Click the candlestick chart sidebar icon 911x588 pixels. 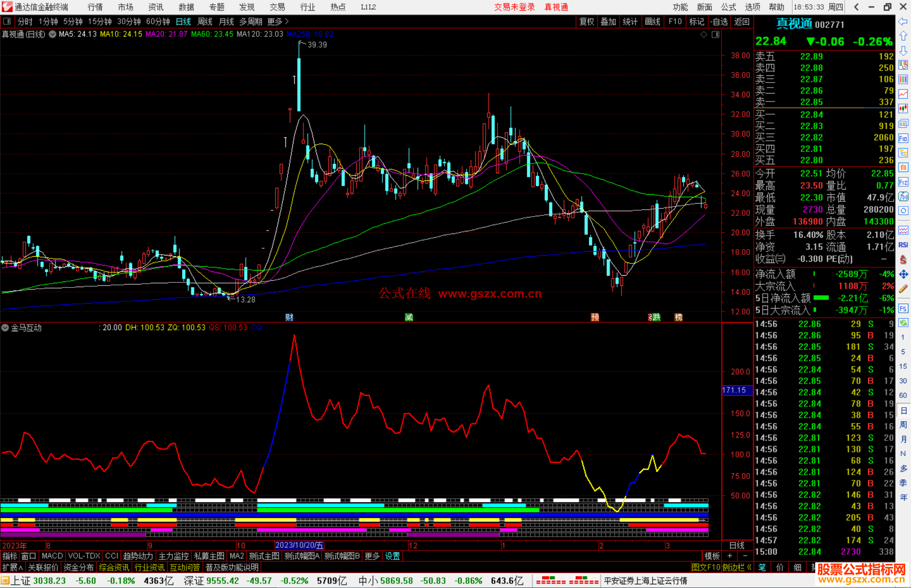[903, 109]
